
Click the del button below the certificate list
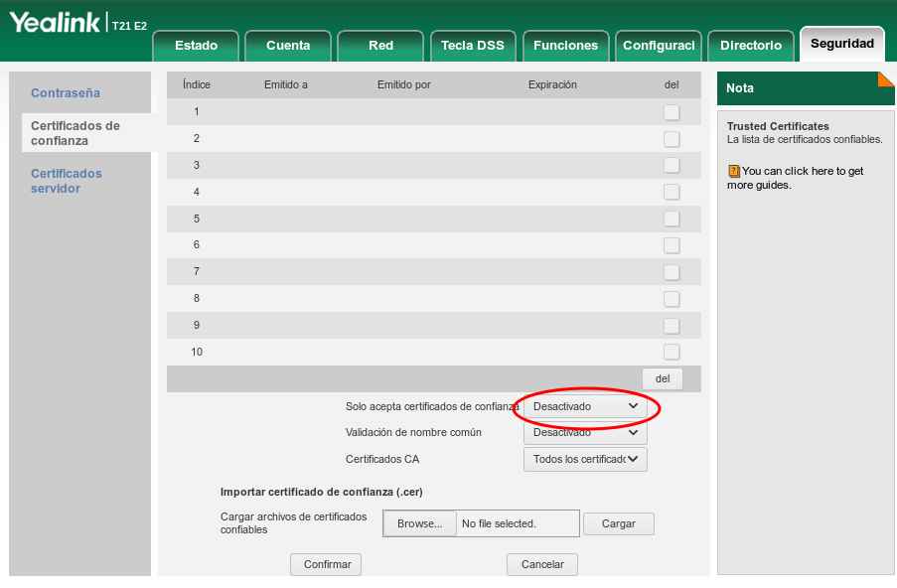[663, 378]
